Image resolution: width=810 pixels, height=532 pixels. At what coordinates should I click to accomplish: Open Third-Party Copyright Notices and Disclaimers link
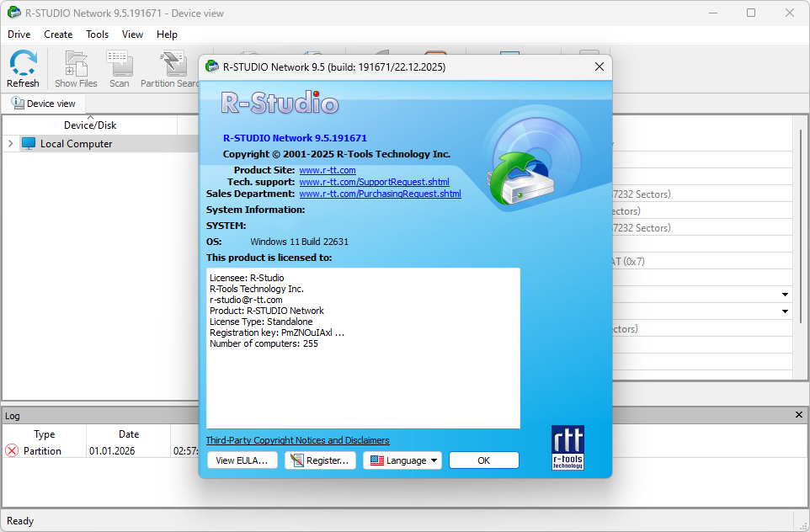point(297,440)
